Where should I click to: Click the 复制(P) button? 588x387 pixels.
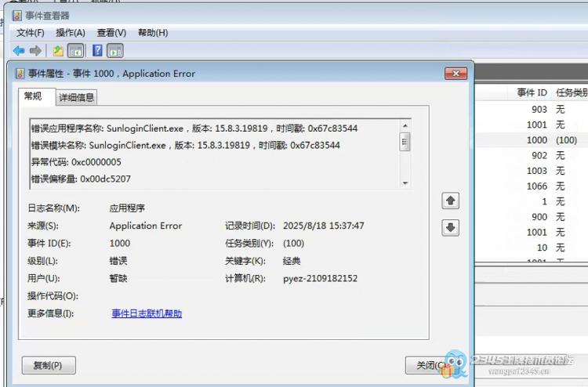point(49,365)
